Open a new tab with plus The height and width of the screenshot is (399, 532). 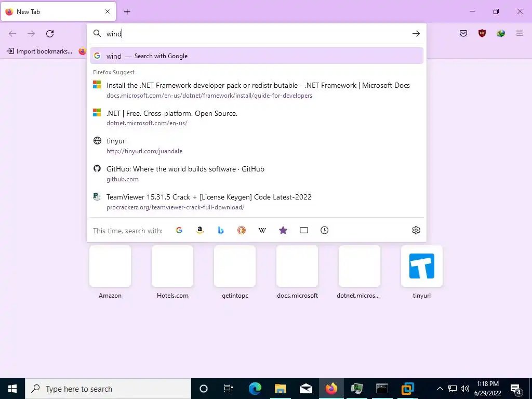pos(127,12)
